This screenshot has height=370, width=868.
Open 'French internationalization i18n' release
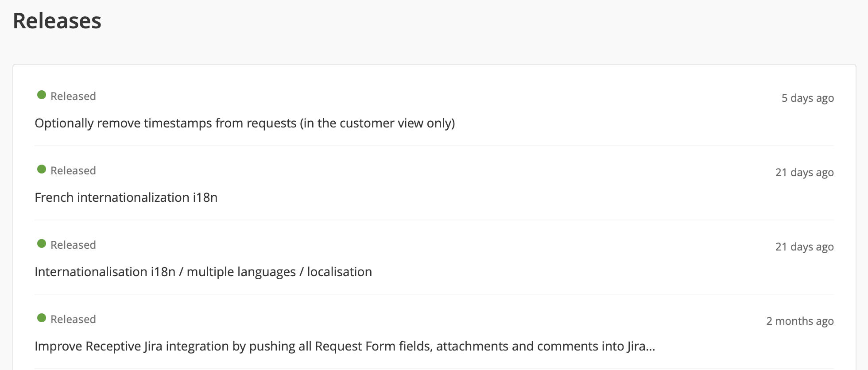[x=126, y=197]
